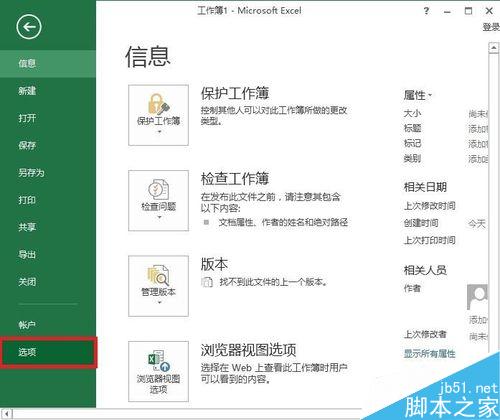Select 新建 in the sidebar
The height and width of the screenshot is (420, 500).
(48, 91)
